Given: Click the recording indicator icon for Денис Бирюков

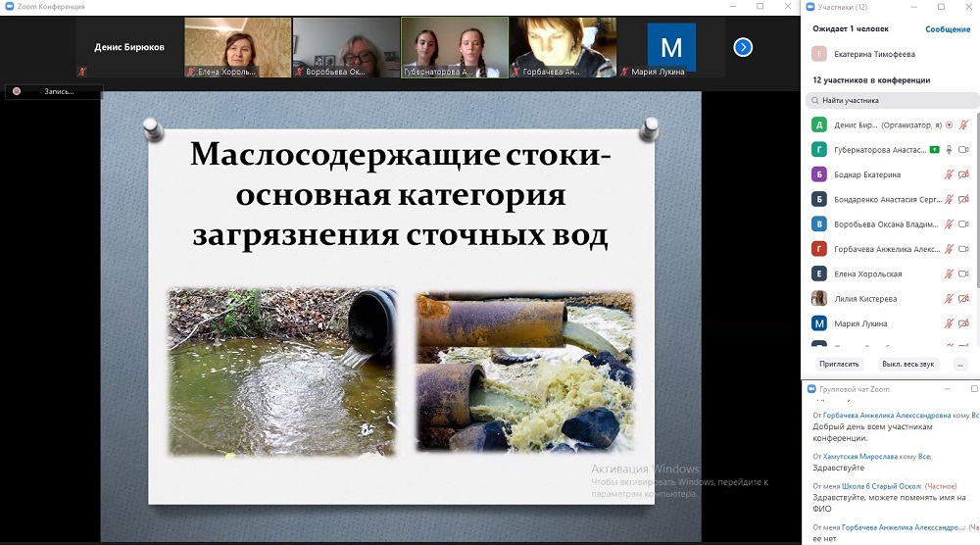Looking at the screenshot, I should point(949,124).
